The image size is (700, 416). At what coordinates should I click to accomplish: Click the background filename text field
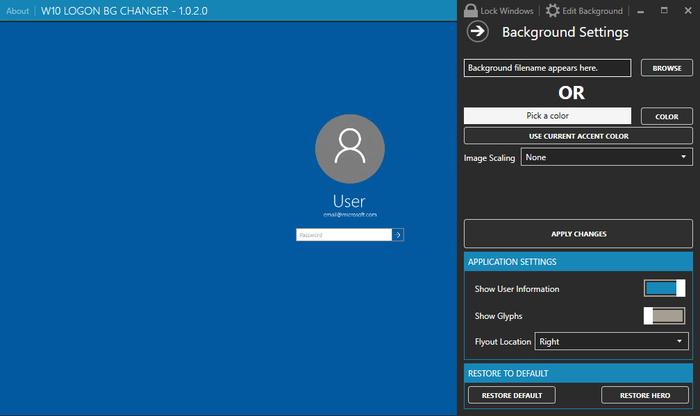[547, 68]
